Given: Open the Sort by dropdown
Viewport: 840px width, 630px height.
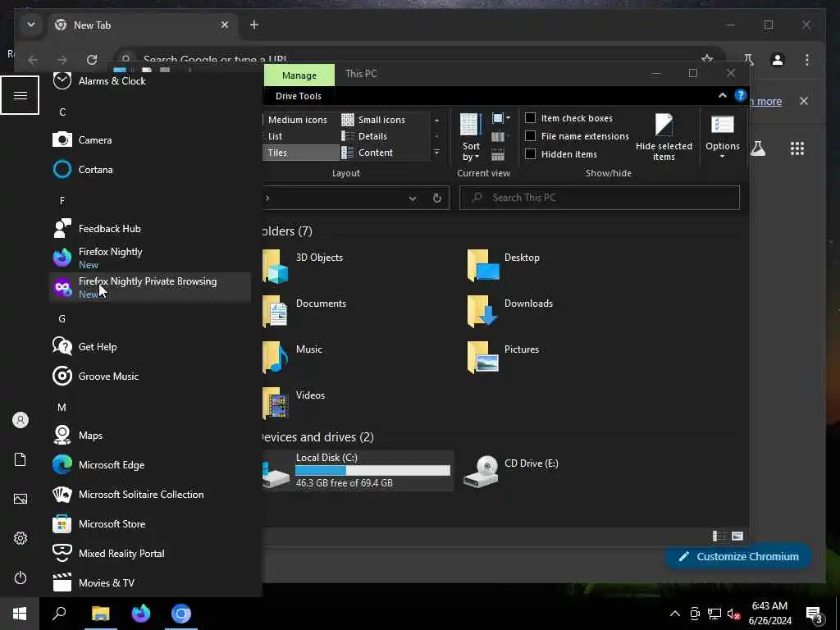Looking at the screenshot, I should (471, 137).
